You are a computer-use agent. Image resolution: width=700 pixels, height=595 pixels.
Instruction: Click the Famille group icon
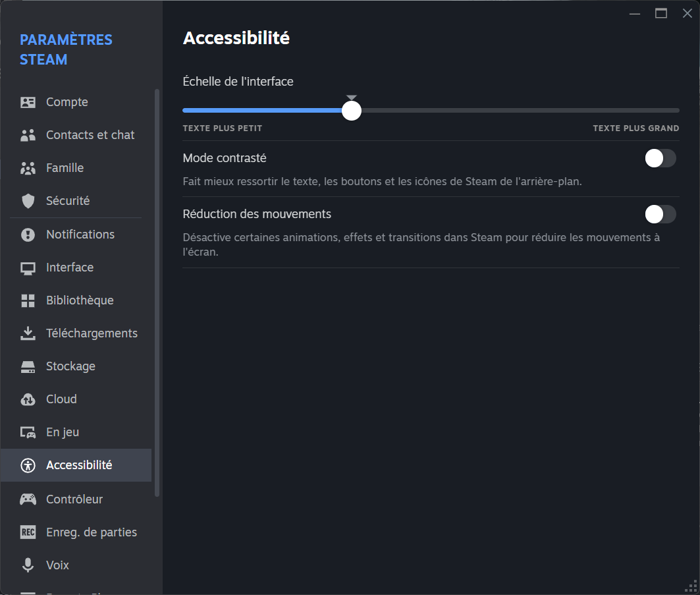(28, 169)
